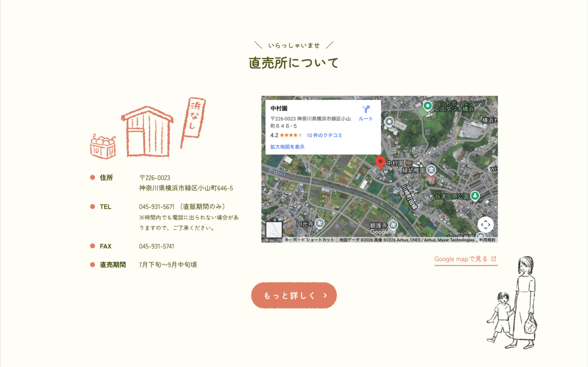
Task: Open the map camera controls button
Action: pos(485,224)
